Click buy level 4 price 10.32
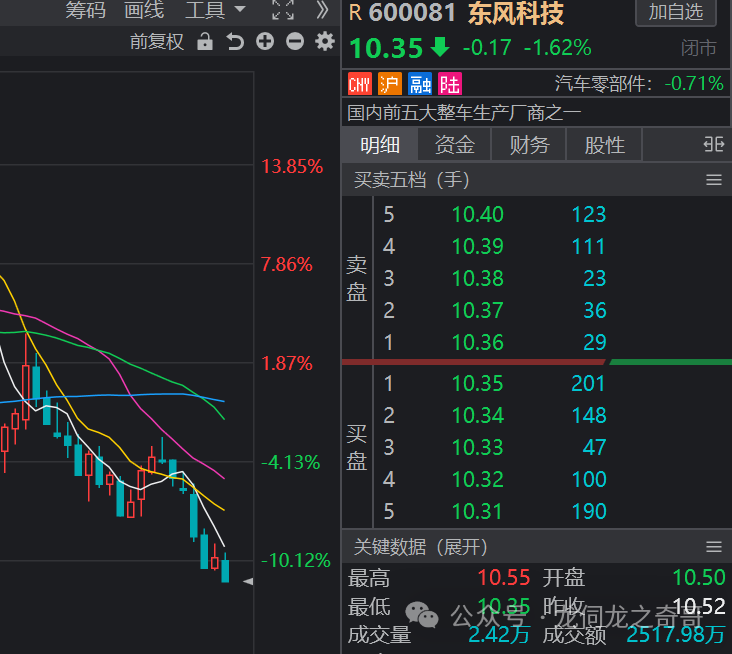The image size is (732, 654). click(x=478, y=479)
